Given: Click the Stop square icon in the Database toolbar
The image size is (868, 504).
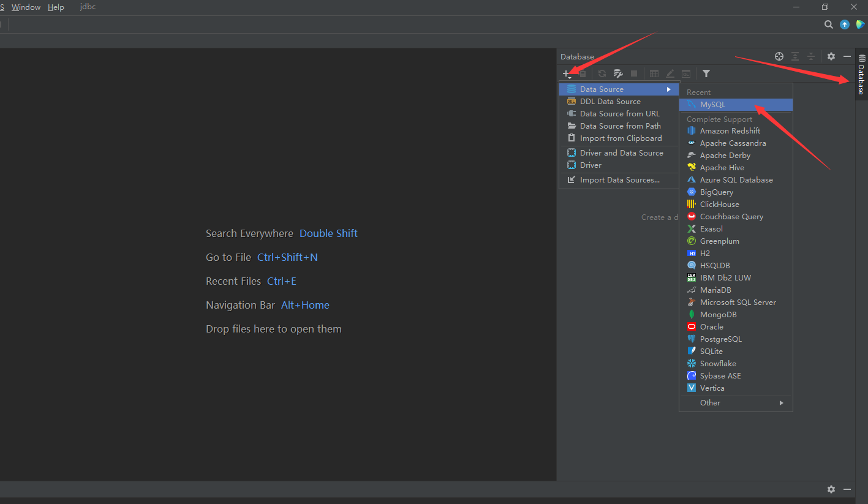Looking at the screenshot, I should 634,73.
